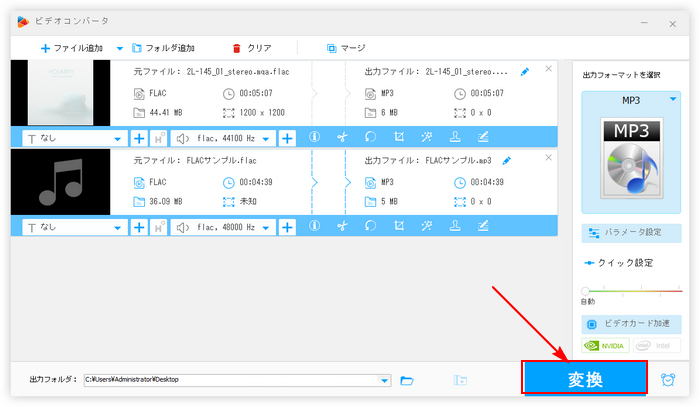Viewport: 700px width, 407px height.
Task: Browse output folder using the folder icon
Action: tap(407, 380)
